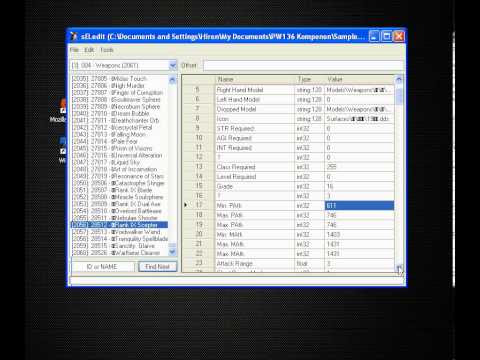Select the Warflame Cleaver item
The image size is (480, 360).
(119, 253)
